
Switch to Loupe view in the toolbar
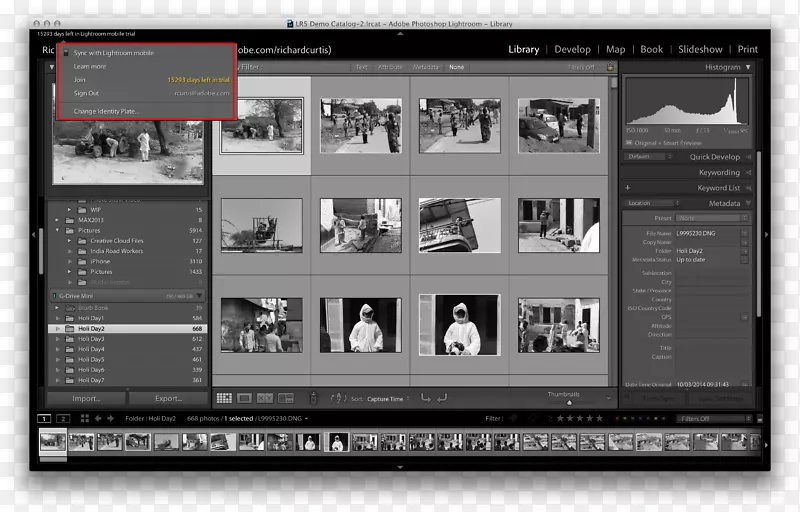pyautogui.click(x=244, y=398)
